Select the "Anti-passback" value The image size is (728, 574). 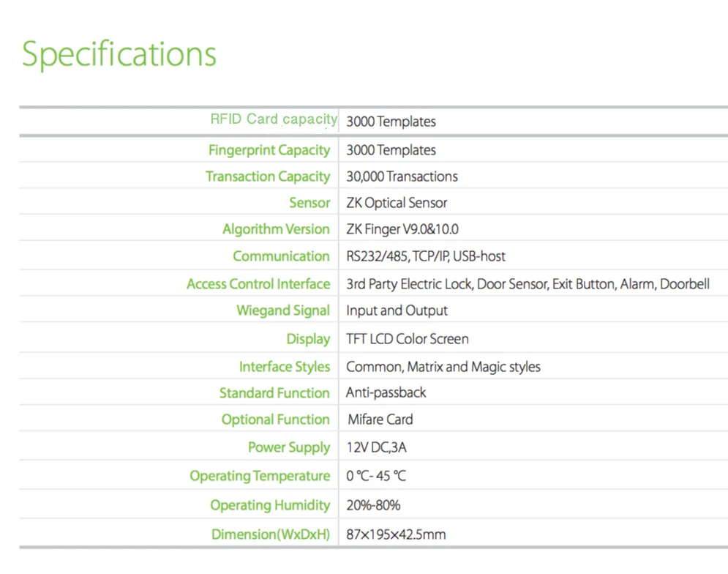pyautogui.click(x=386, y=392)
